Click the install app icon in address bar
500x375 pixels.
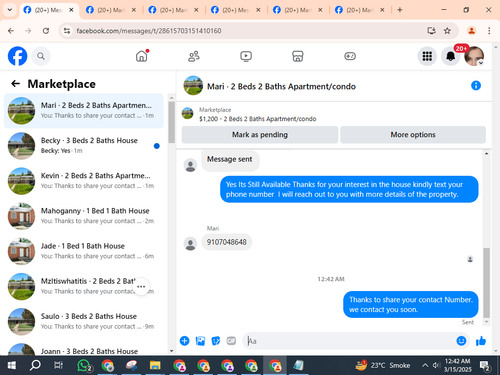point(432,31)
